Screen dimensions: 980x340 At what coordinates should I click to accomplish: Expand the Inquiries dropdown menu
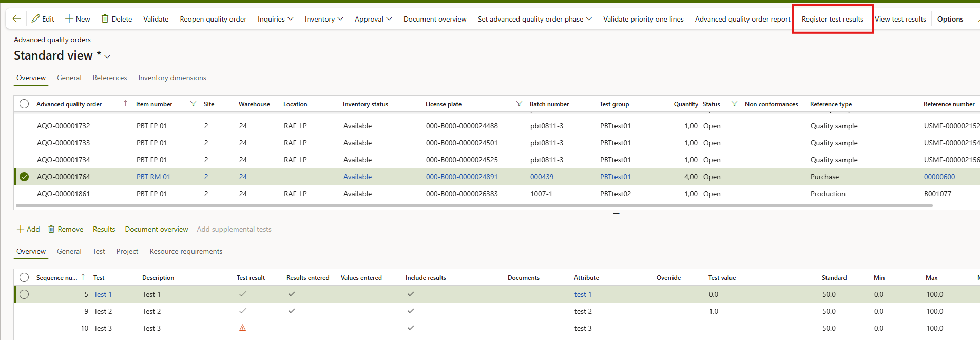click(x=276, y=19)
